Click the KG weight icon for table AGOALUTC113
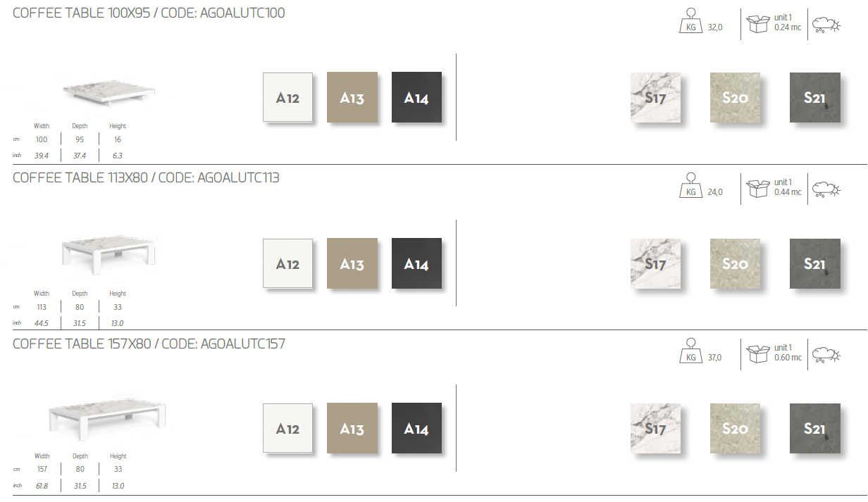 point(690,188)
